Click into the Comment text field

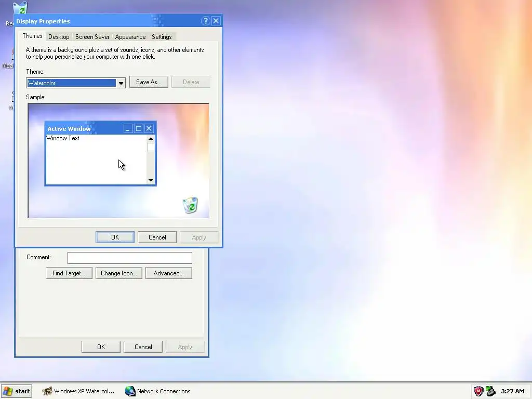pyautogui.click(x=129, y=258)
